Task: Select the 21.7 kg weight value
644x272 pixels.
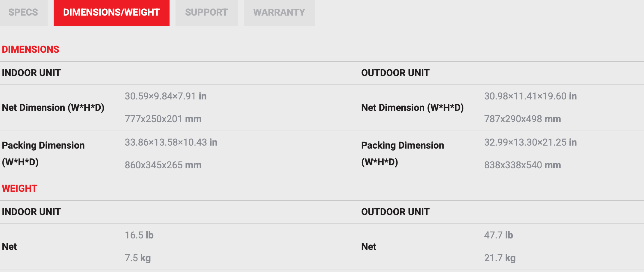Action: pos(500,258)
